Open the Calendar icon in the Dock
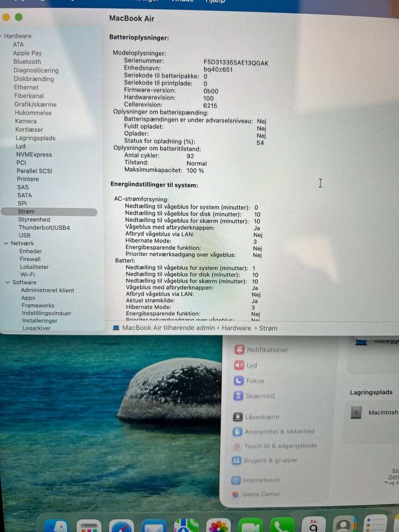The height and width of the screenshot is (532, 399). point(315,525)
